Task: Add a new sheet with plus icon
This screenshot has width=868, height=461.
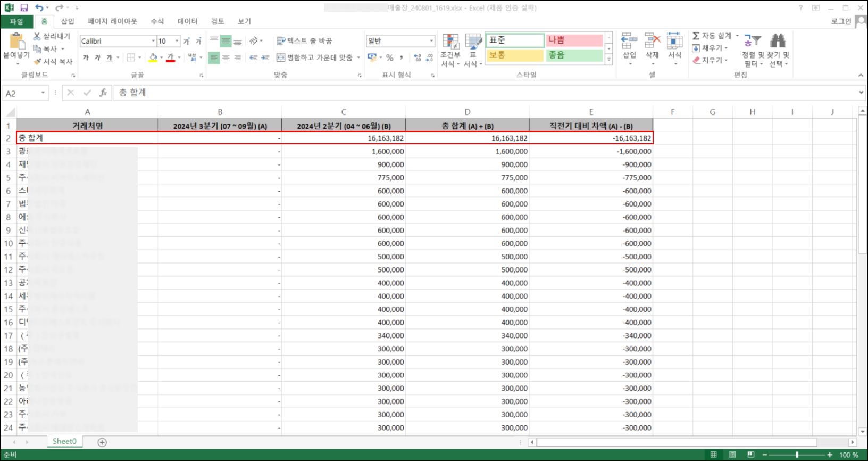Action: 102,442
